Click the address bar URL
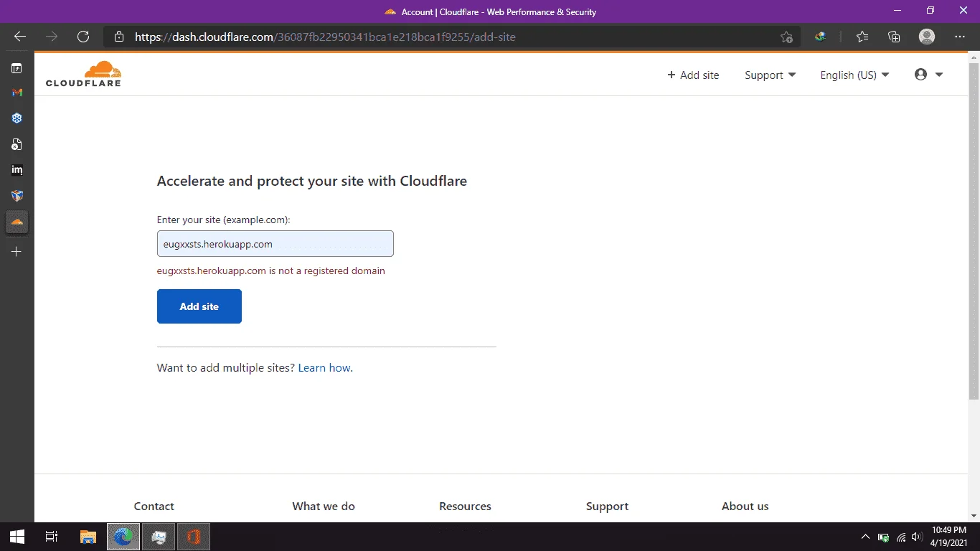Screen dimensions: 980x551 [325, 37]
